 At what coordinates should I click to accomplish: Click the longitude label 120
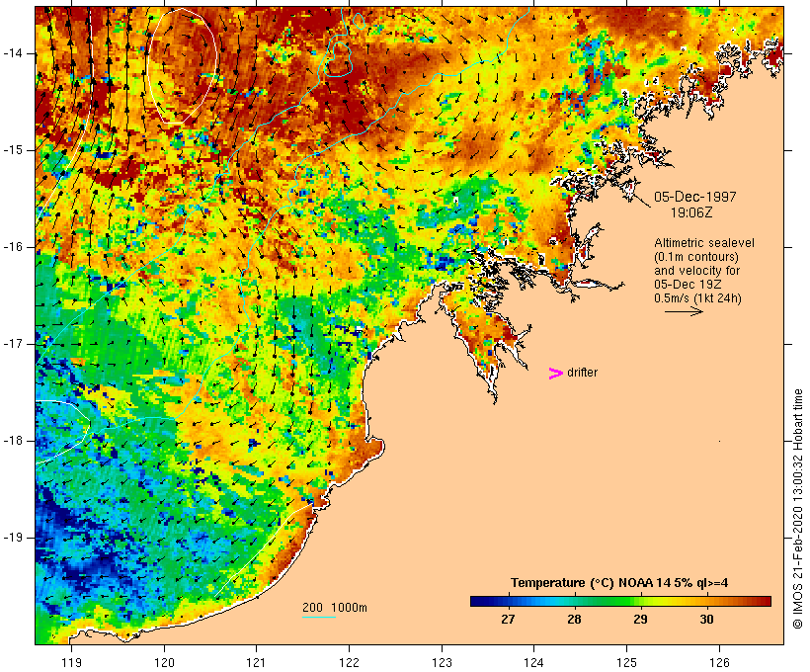pos(164,662)
